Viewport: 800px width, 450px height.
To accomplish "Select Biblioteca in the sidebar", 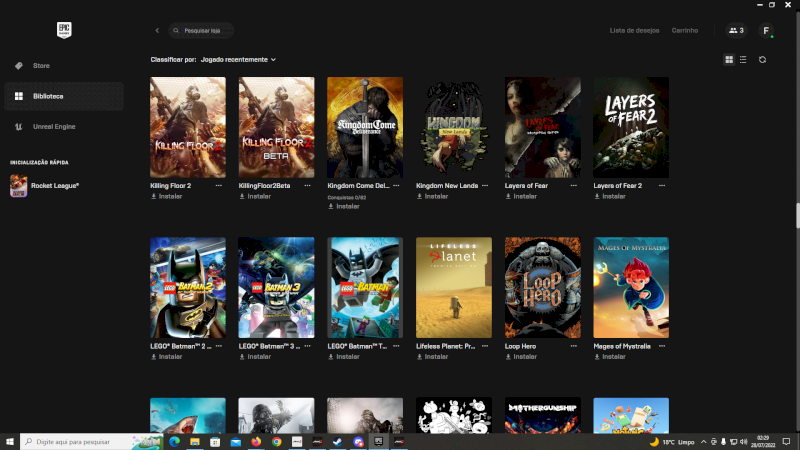I will 47,96.
